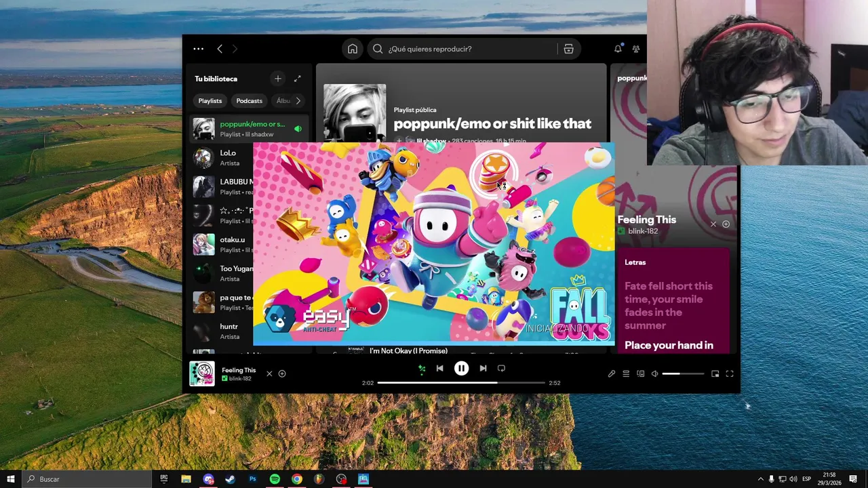Image resolution: width=868 pixels, height=488 pixels.
Task: Open File Explorer from the taskbar
Action: [x=186, y=479]
